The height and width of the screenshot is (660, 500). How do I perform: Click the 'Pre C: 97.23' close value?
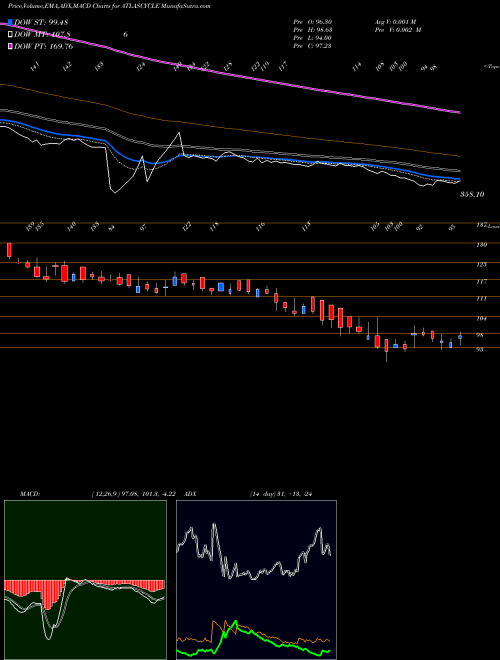(x=312, y=46)
